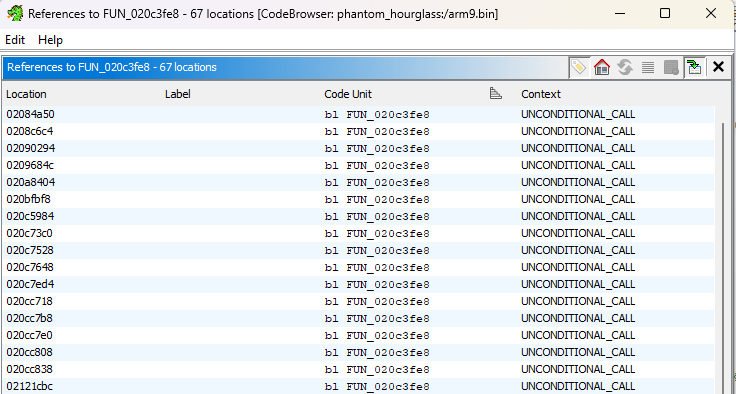Click code unit in row 020bfbf8

377,200
